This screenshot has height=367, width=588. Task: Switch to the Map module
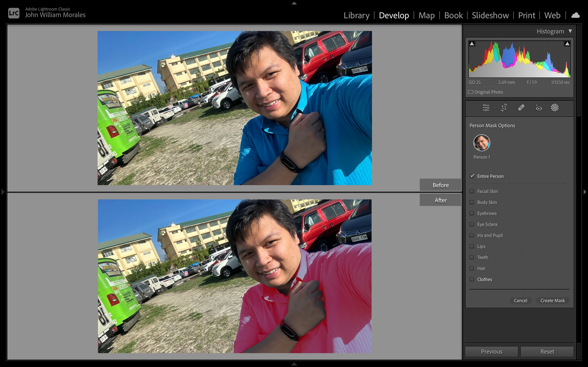coord(426,15)
